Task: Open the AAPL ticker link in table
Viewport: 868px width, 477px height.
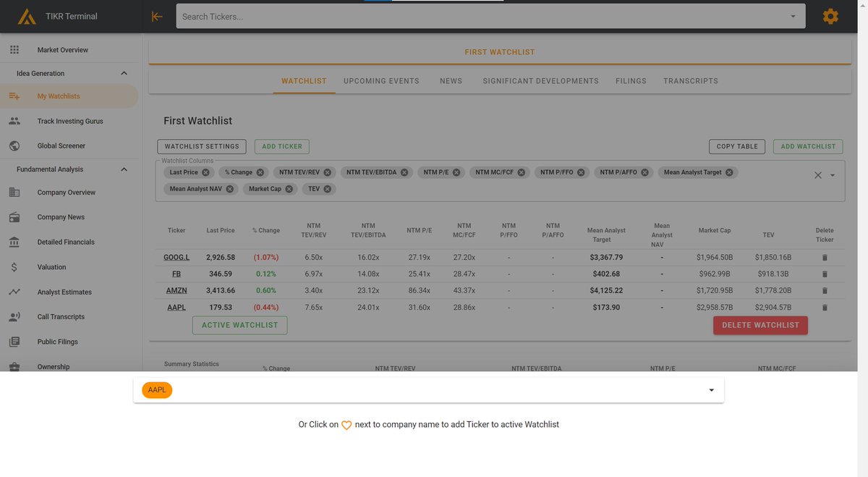Action: (176, 307)
